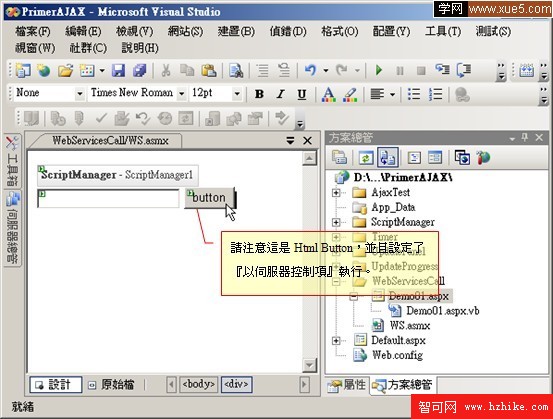This screenshot has width=553, height=419.
Task: Open 說明(H) menu
Action: (x=140, y=48)
